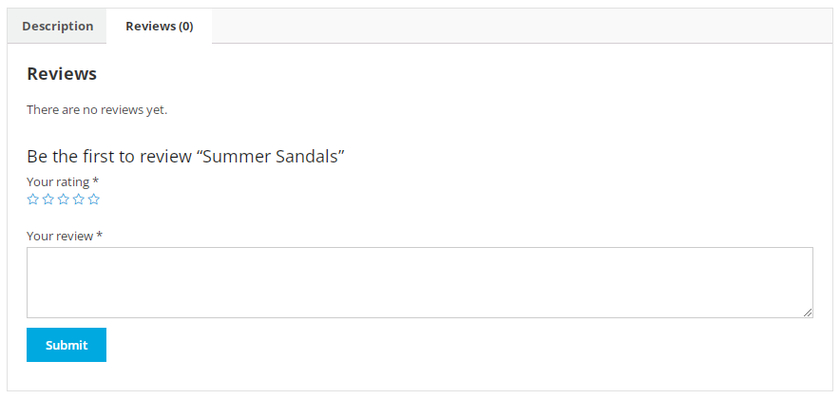Choose the fourth star rating
Screen dimensions: 840x399
(x=79, y=199)
